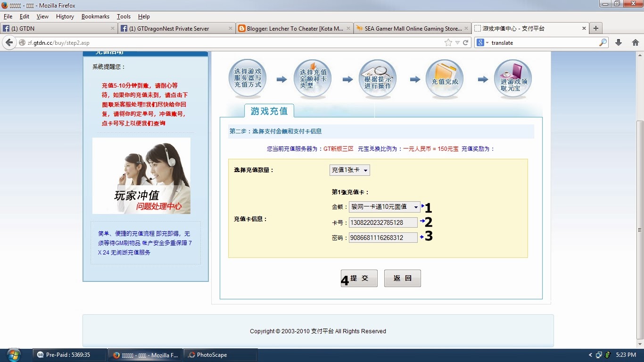Switch to GTDragonNest Private Server tab
Image resolution: width=644 pixels, height=362 pixels.
pyautogui.click(x=177, y=28)
